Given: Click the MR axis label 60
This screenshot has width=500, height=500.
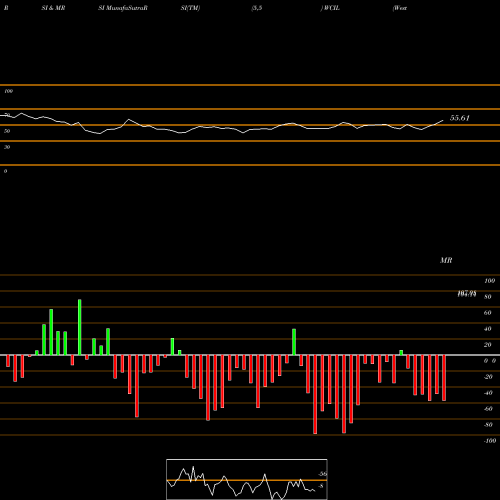Looking at the screenshot, I should tap(488, 313).
